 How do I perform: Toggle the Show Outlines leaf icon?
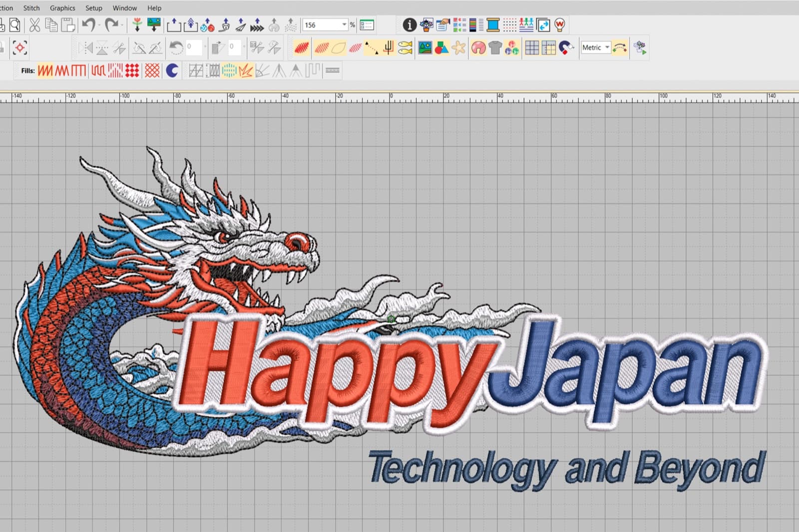point(339,48)
